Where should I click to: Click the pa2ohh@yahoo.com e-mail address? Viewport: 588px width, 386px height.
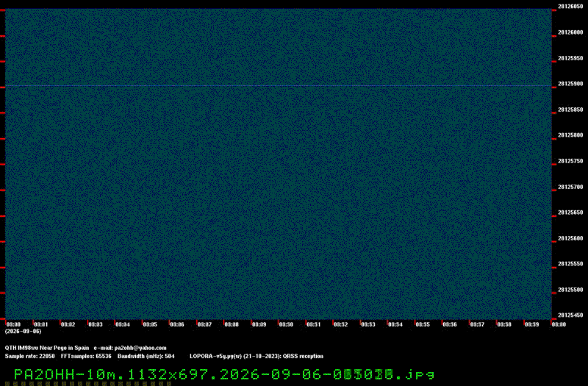(x=140, y=348)
